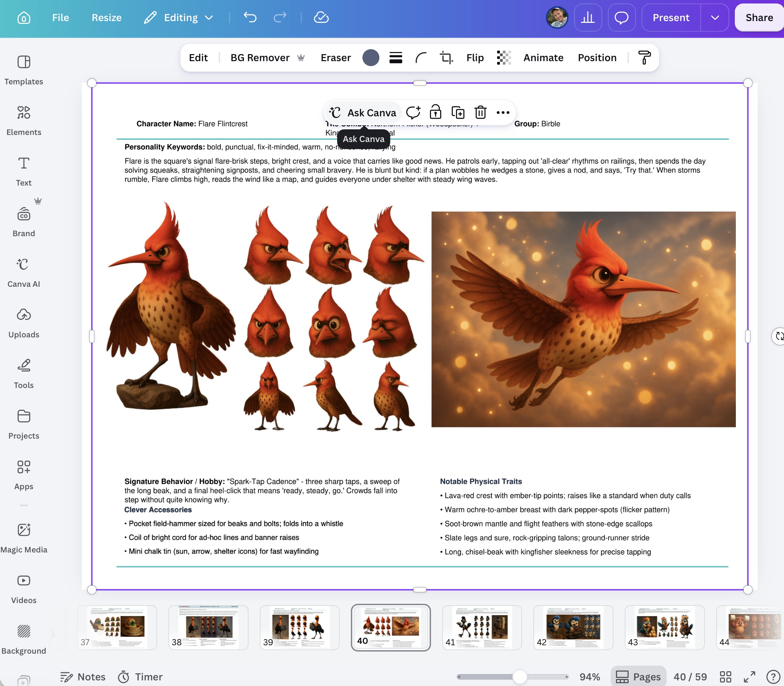Redo the last action
The height and width of the screenshot is (686, 784).
pyautogui.click(x=280, y=18)
